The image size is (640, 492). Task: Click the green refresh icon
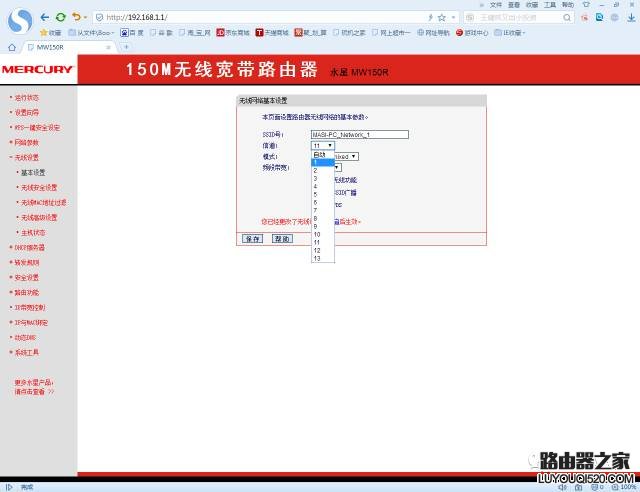[x=60, y=17]
